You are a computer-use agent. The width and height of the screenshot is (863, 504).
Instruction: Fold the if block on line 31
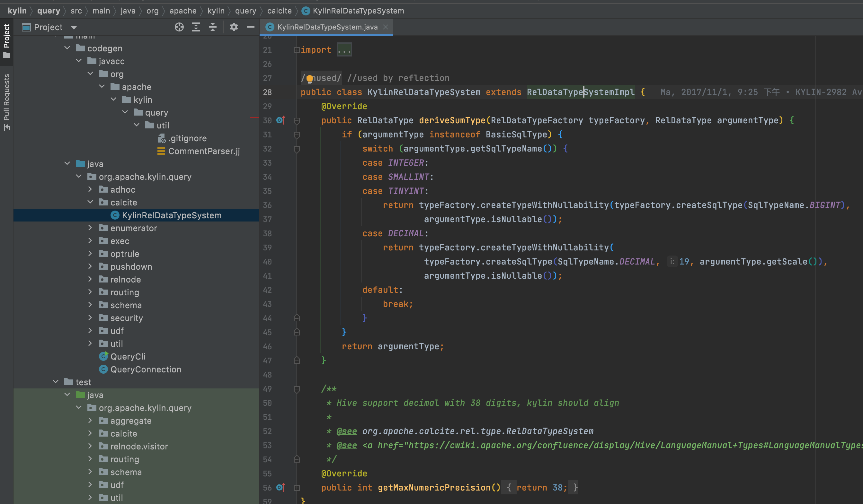297,135
